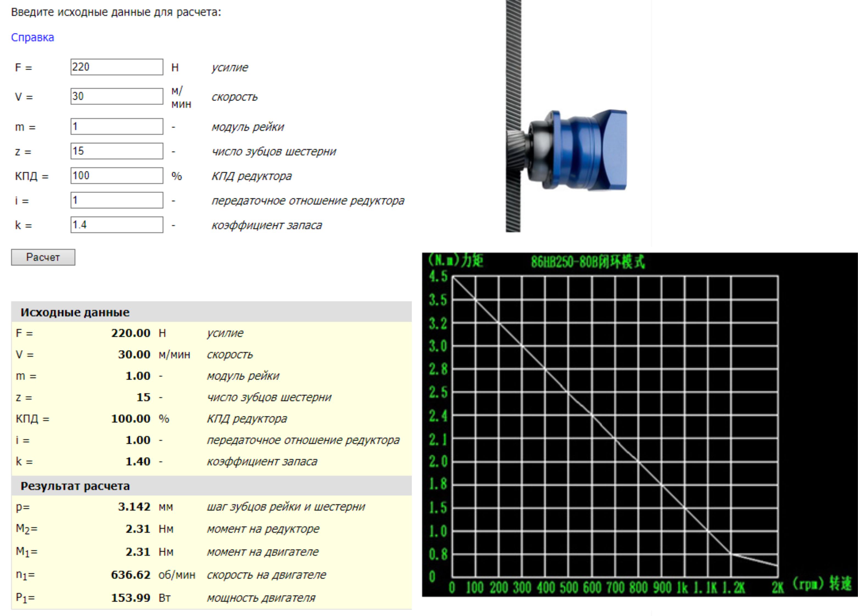This screenshot has width=858, height=616.
Task: Click the F force input field
Action: [x=116, y=67]
